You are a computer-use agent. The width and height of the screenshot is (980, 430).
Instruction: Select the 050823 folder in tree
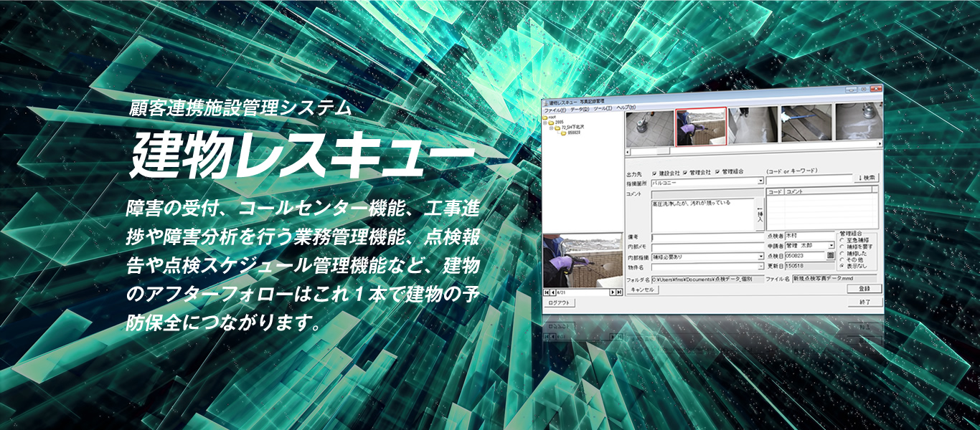click(571, 133)
